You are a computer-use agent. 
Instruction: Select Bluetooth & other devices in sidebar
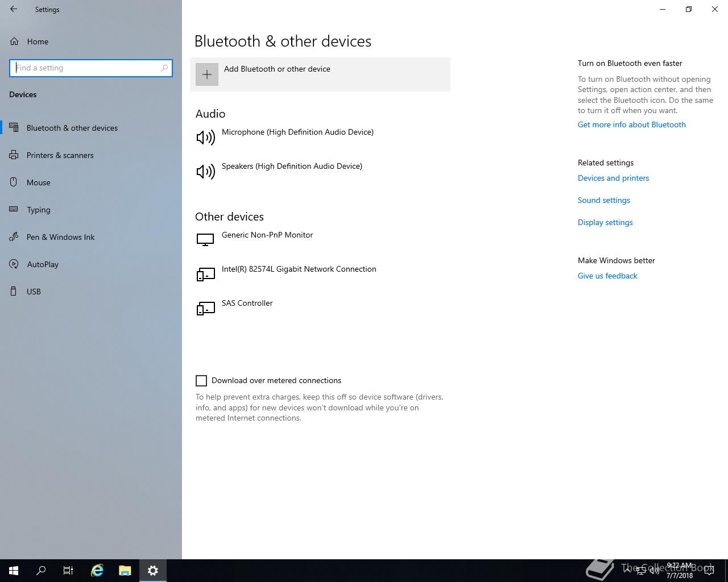(x=91, y=128)
